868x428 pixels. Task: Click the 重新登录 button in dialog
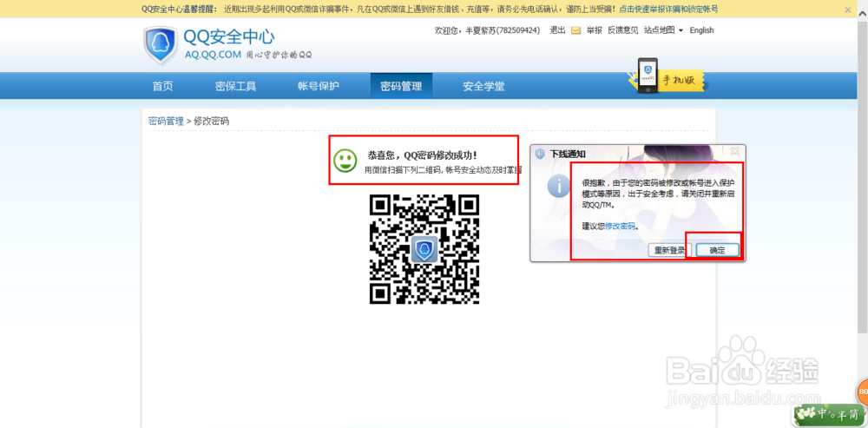(669, 250)
